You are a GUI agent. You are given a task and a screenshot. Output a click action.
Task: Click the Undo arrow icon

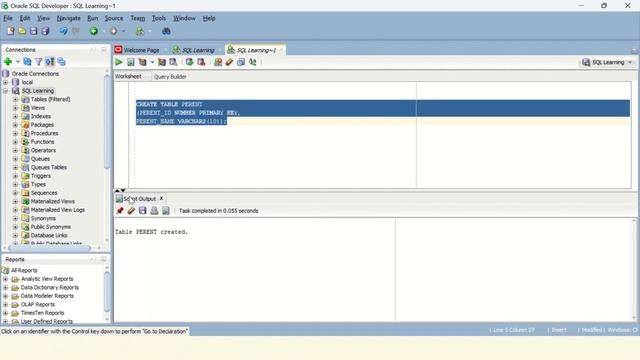click(63, 31)
